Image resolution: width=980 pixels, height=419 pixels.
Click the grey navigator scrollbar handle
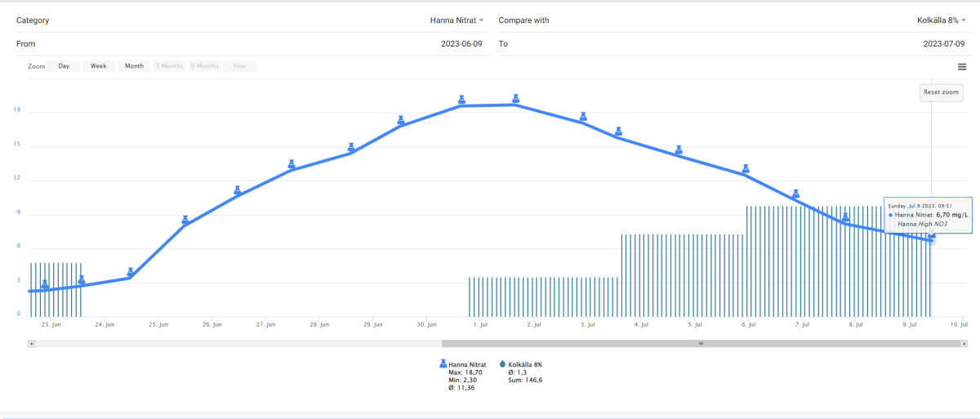coord(701,344)
